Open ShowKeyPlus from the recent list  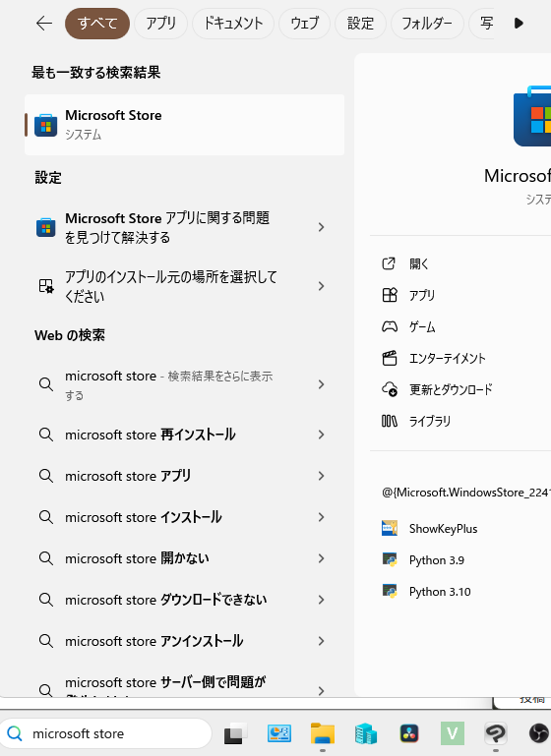444,529
